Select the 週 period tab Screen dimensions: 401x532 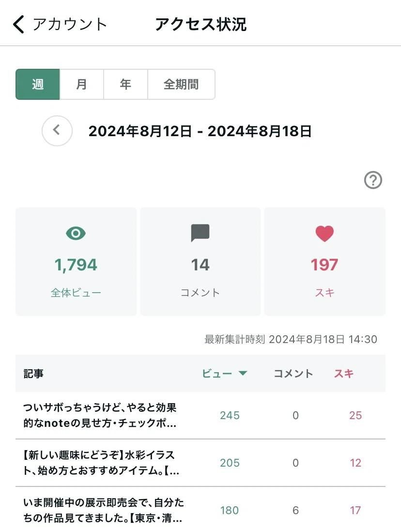(x=38, y=84)
